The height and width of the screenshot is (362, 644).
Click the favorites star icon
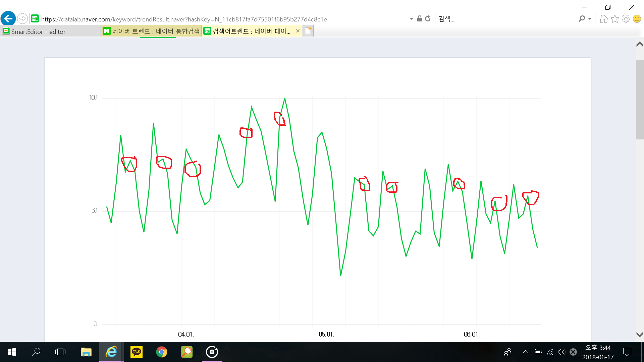pos(614,19)
